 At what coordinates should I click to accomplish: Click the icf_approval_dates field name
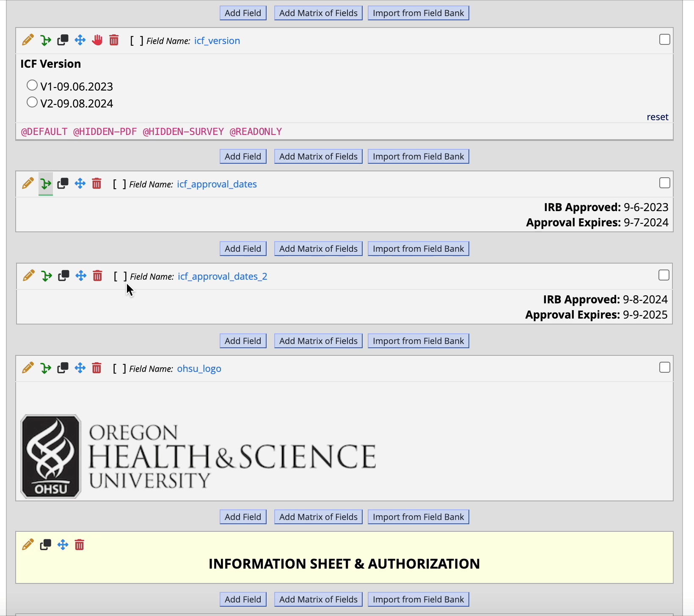tap(217, 184)
